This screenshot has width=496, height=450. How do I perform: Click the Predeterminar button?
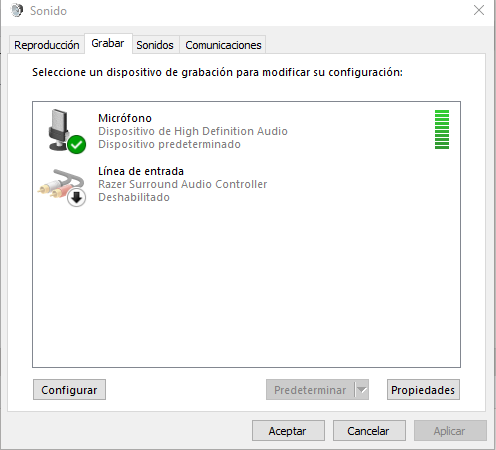310,389
